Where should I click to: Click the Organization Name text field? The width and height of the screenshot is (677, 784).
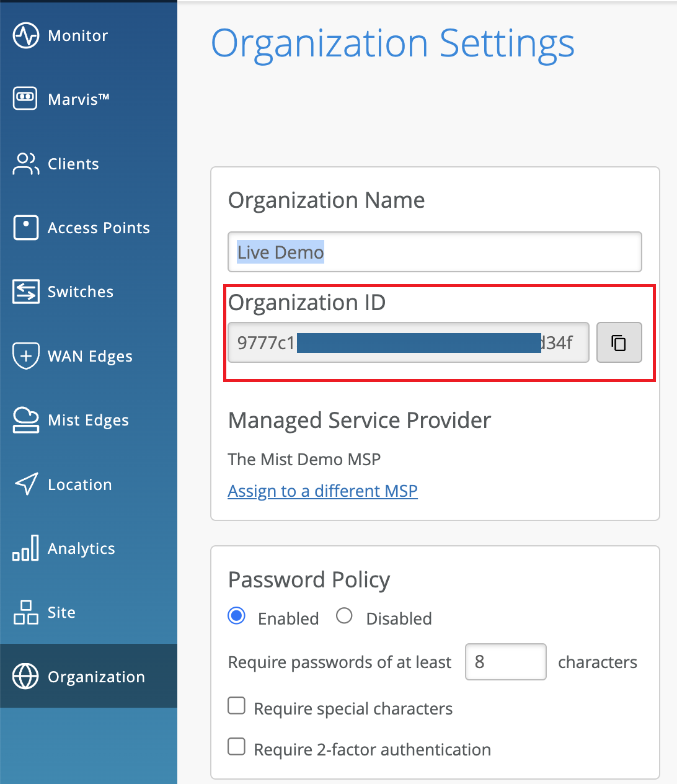click(x=434, y=252)
